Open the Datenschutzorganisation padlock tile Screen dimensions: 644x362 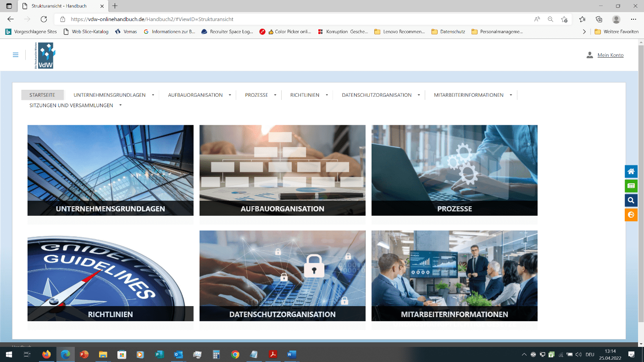coord(283,275)
